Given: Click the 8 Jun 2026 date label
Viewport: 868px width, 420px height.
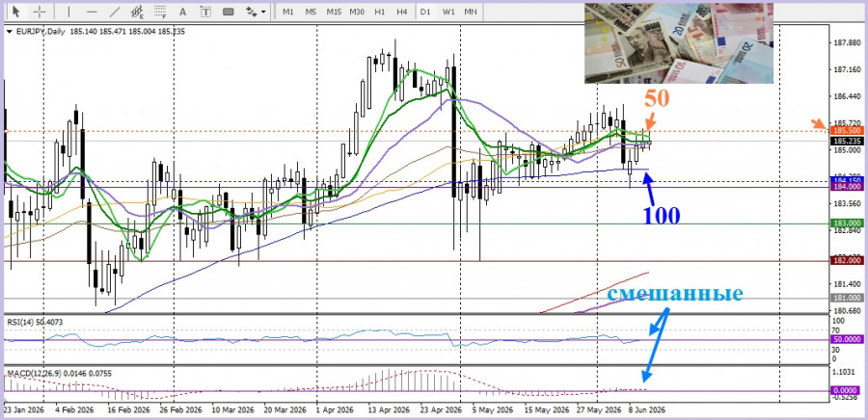Looking at the screenshot, I should [x=648, y=410].
